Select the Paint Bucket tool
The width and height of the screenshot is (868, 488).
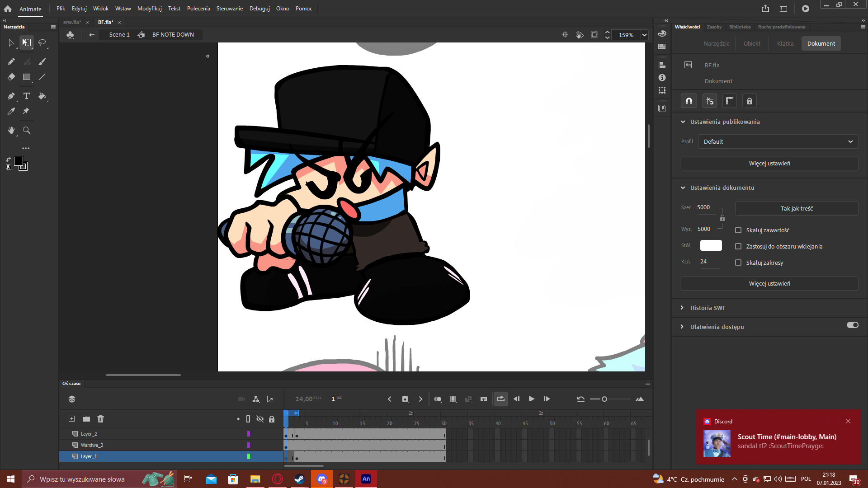[x=42, y=96]
